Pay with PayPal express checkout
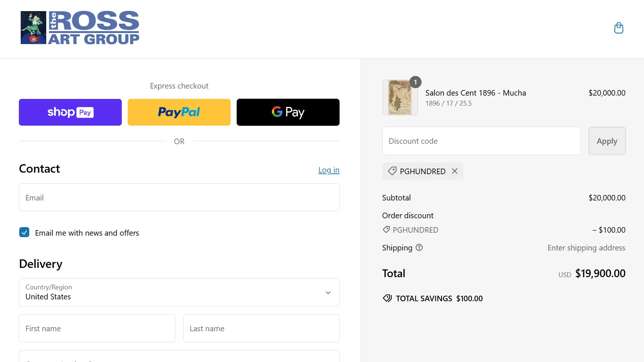Screen dimensions: 644x362 click(x=179, y=112)
